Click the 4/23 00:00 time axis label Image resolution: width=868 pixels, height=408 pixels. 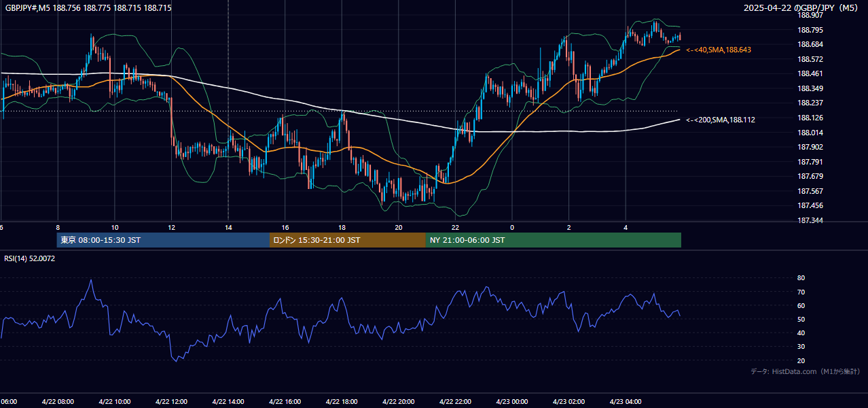pos(512,401)
